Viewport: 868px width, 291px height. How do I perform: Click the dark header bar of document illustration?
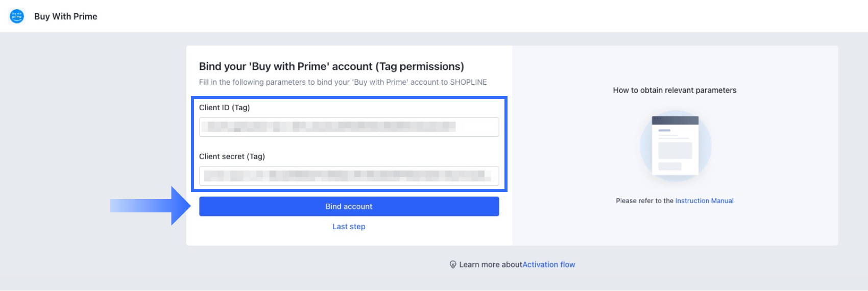click(x=675, y=120)
